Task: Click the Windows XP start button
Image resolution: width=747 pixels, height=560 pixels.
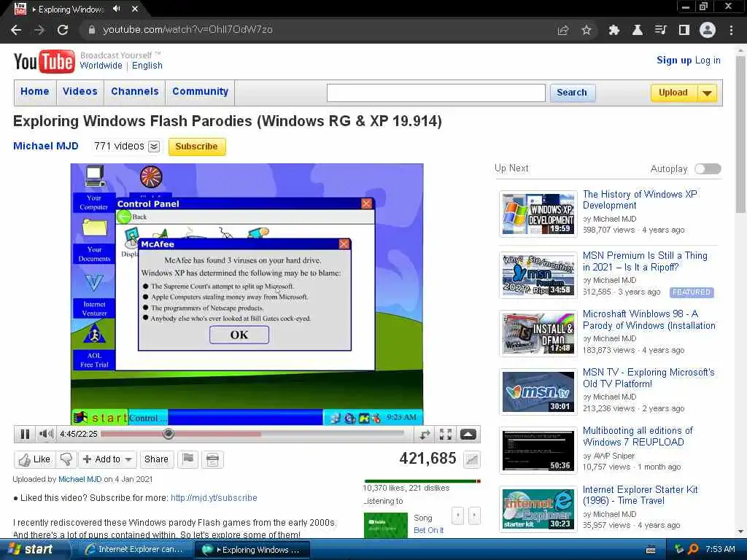Action: (x=34, y=549)
